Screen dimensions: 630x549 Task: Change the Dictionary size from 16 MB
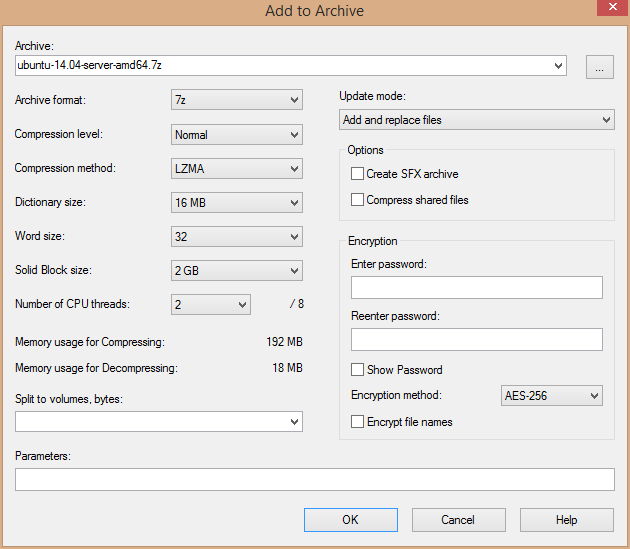(x=237, y=203)
